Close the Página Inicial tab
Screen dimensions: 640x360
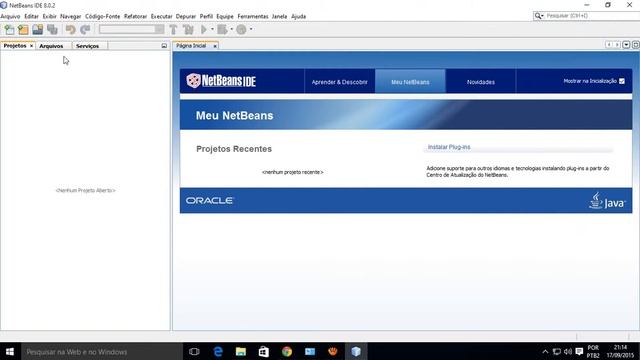click(x=215, y=46)
